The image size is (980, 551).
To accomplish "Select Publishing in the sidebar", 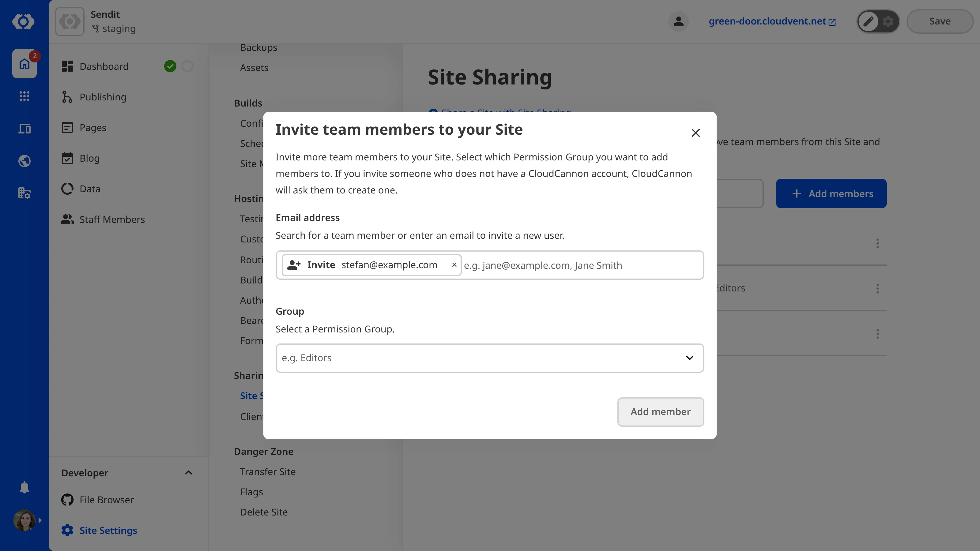I will coord(102,97).
